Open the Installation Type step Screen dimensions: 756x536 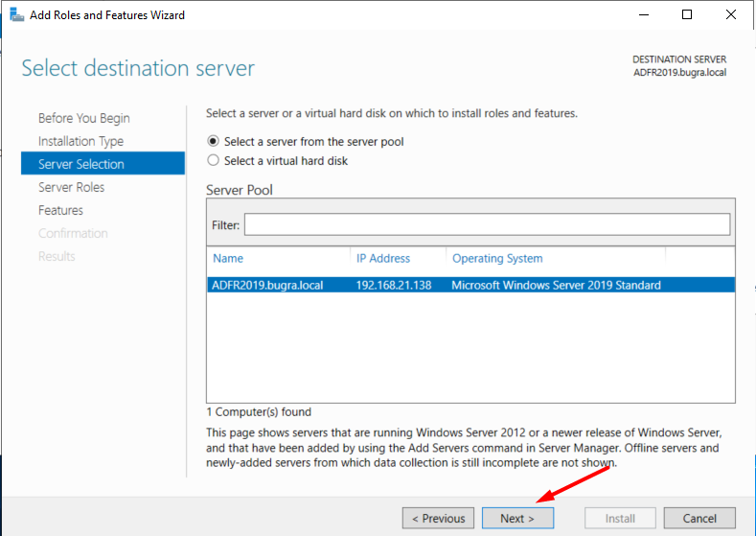click(x=81, y=141)
